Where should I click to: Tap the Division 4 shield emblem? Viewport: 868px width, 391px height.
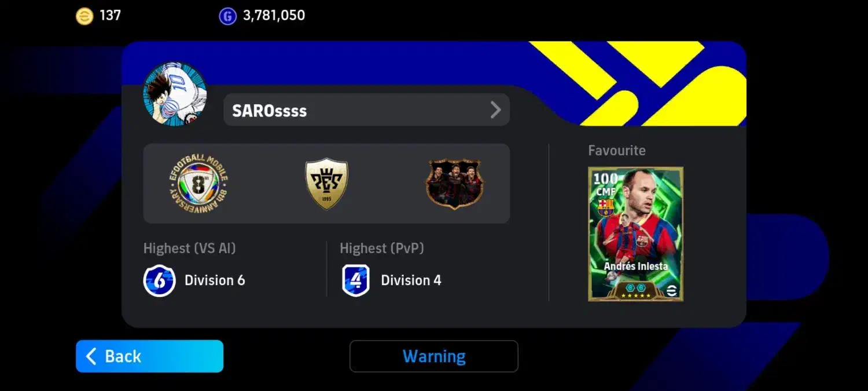tap(356, 280)
